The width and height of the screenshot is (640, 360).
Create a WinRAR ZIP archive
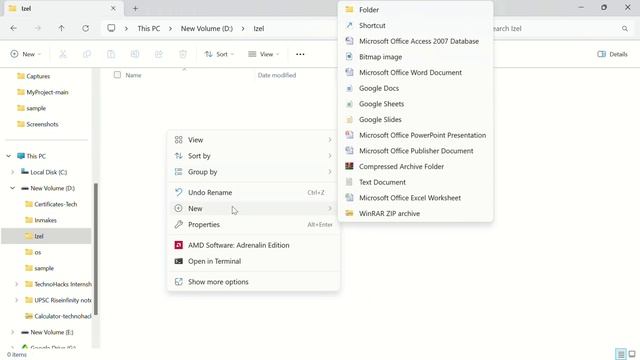(x=416, y=213)
